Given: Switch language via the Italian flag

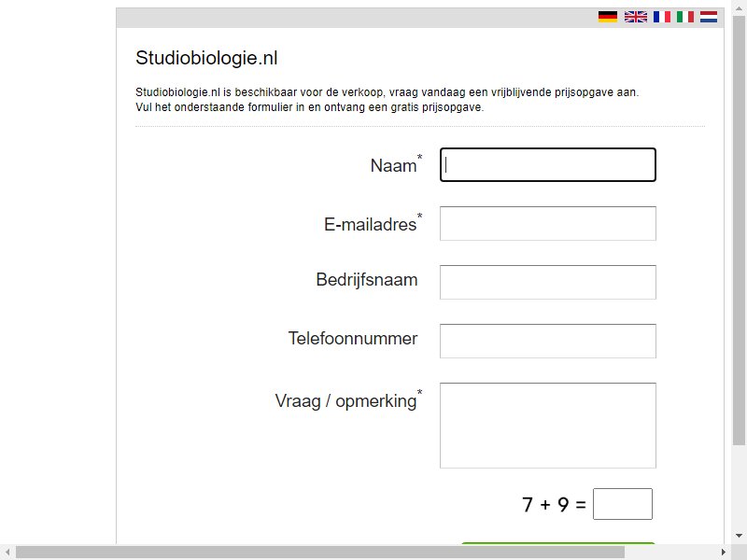Looking at the screenshot, I should (685, 17).
